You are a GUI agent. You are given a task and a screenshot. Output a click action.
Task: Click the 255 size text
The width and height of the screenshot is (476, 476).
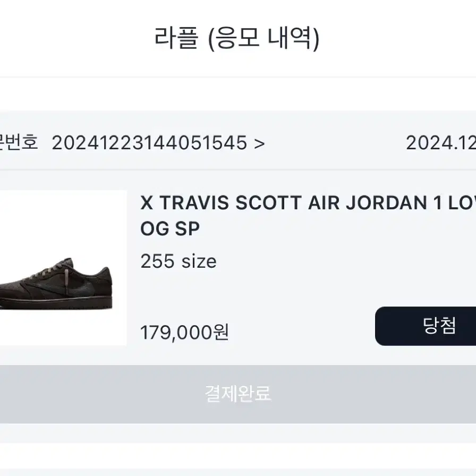178,261
